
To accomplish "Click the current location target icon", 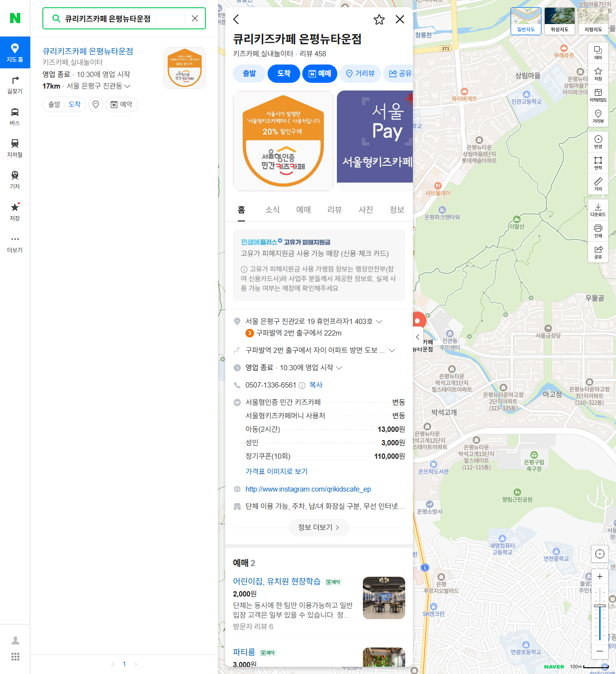I will pos(600,554).
